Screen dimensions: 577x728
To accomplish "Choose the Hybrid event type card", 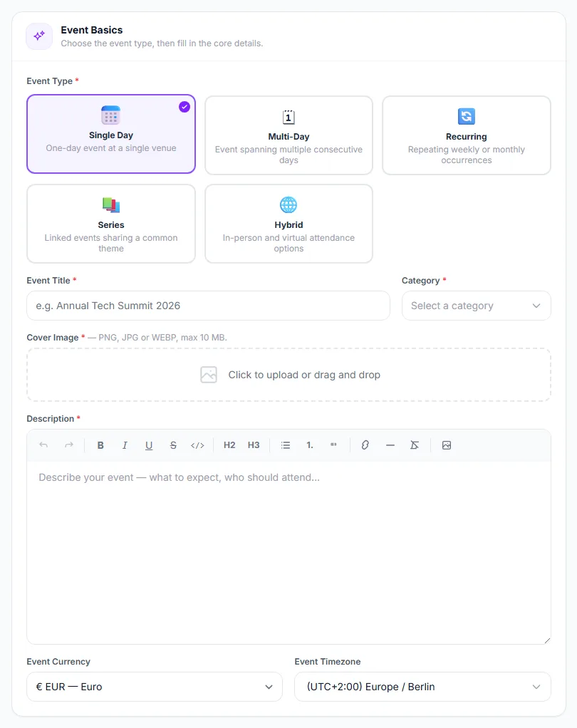I will [x=288, y=224].
